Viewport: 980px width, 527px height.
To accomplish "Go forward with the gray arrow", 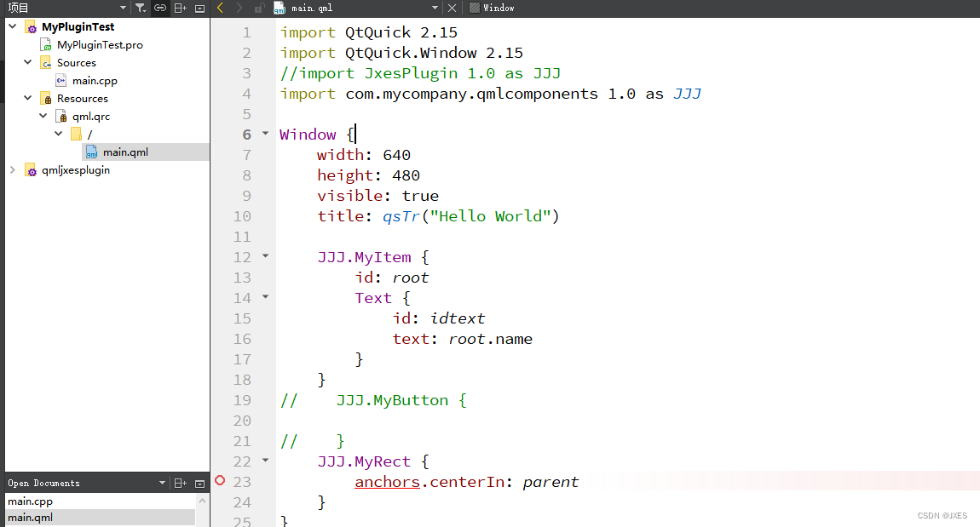I will point(239,9).
